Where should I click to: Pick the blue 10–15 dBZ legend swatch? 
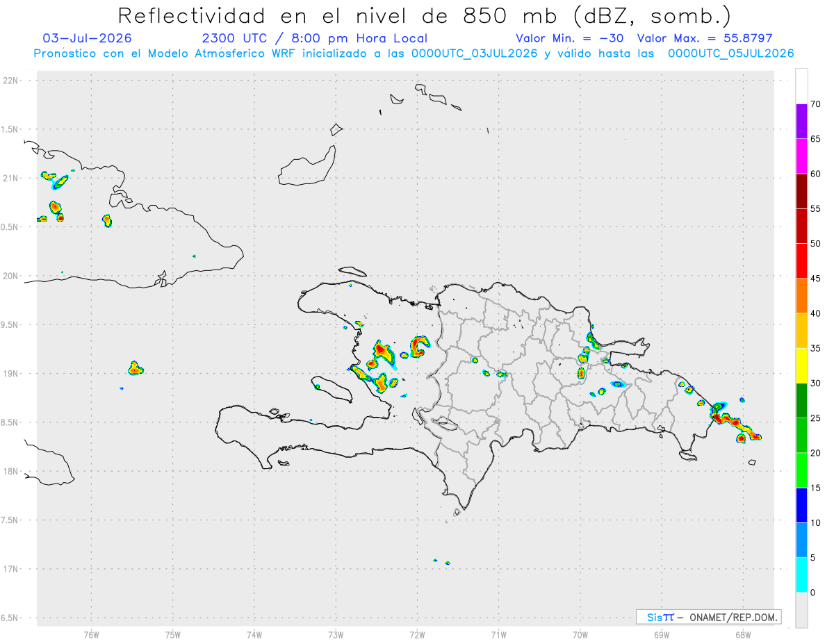[x=801, y=505]
